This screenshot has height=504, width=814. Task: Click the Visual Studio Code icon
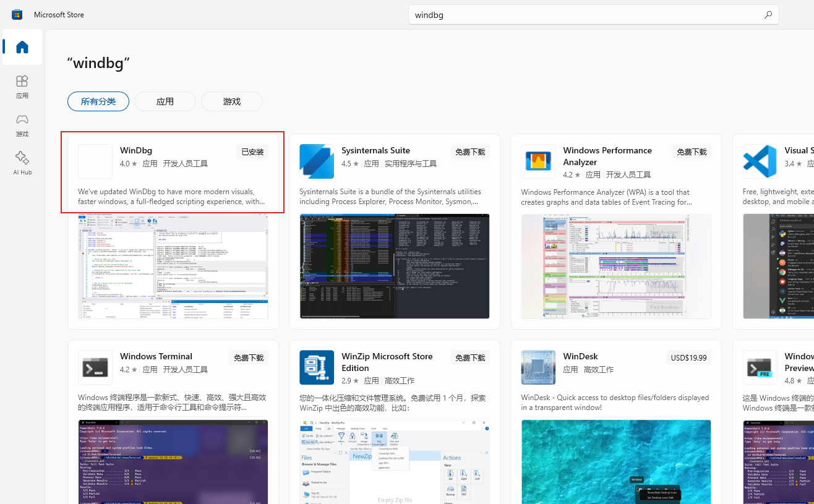(760, 161)
